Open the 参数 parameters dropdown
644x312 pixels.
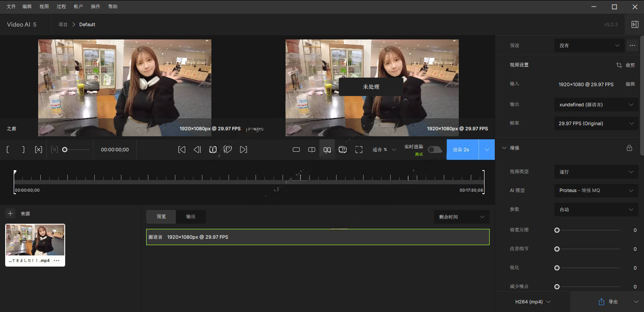pos(596,210)
